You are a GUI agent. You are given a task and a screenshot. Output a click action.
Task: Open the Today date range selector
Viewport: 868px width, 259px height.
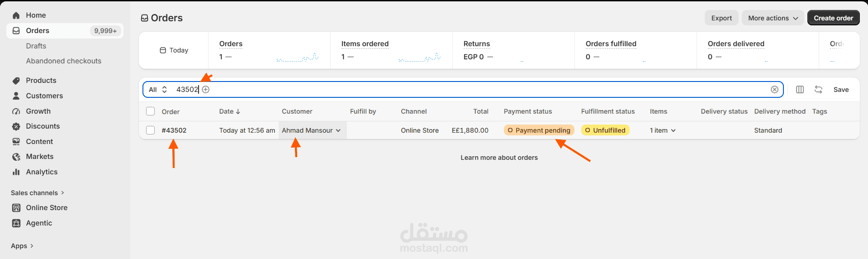click(174, 50)
